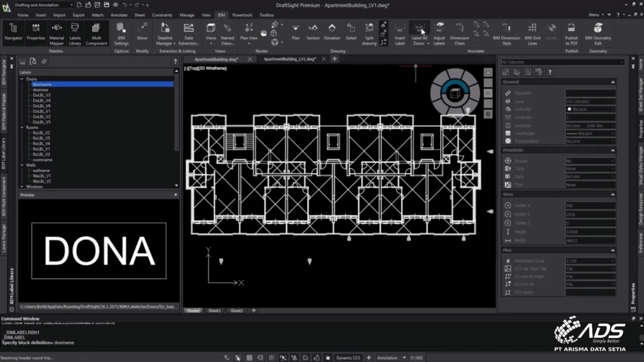
Task: Select the DoLBL_V3 label
Action: [42, 95]
